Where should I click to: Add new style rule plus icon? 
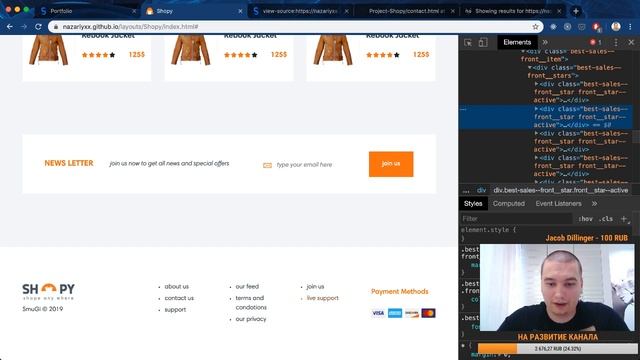click(624, 219)
